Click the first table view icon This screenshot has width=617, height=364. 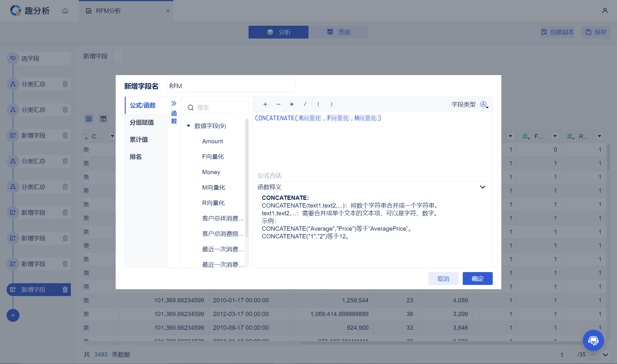89,119
